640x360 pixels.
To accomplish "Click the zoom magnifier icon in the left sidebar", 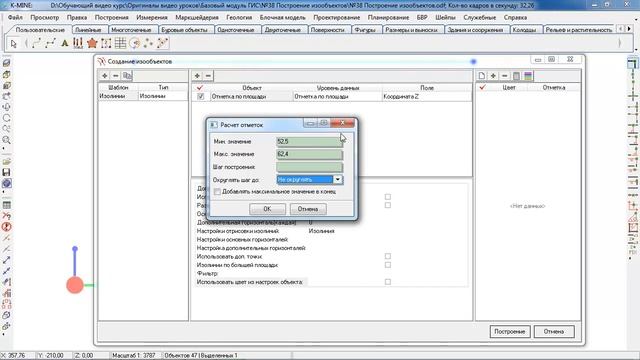I will pos(7,140).
